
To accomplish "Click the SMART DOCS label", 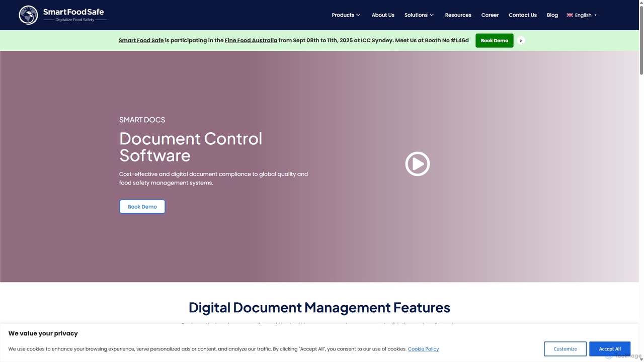I will tap(142, 120).
